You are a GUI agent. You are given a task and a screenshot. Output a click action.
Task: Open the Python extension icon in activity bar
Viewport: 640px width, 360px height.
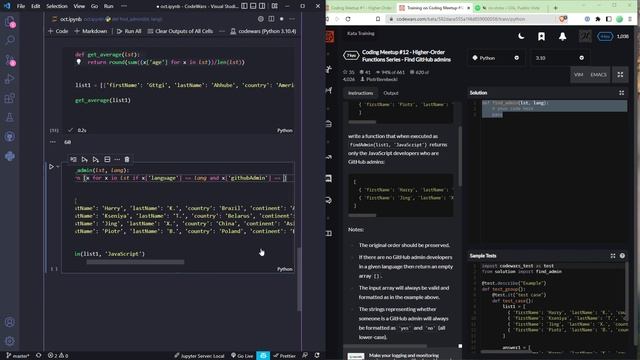10,156
